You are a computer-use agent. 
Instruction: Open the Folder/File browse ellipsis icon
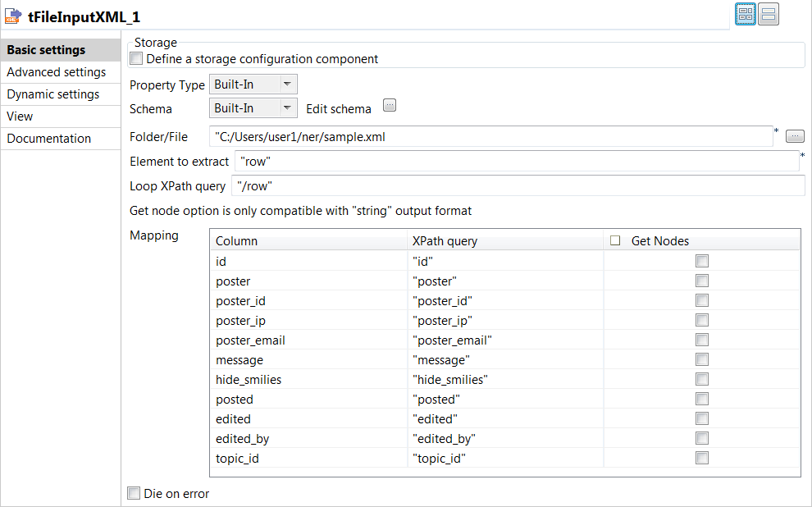point(794,135)
